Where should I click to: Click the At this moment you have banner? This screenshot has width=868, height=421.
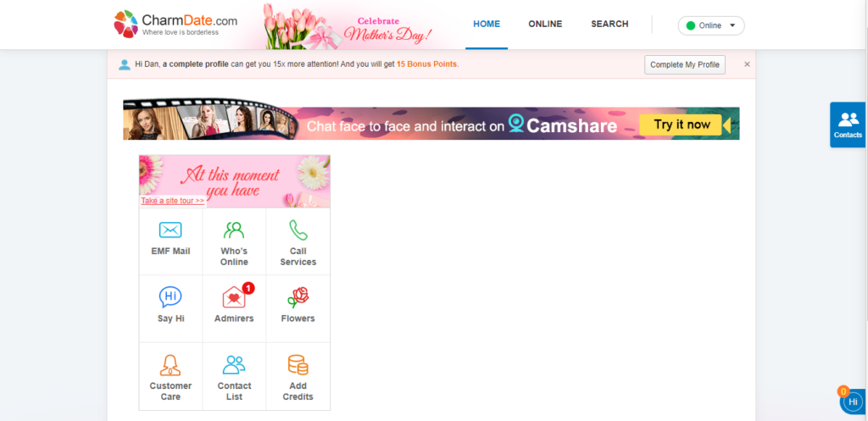[234, 181]
